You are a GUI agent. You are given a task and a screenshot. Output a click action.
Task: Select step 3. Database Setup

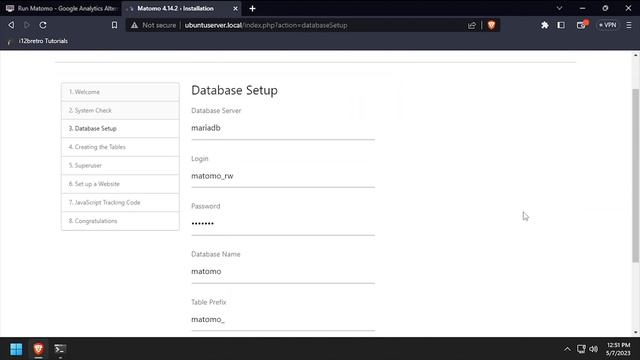[x=120, y=129]
